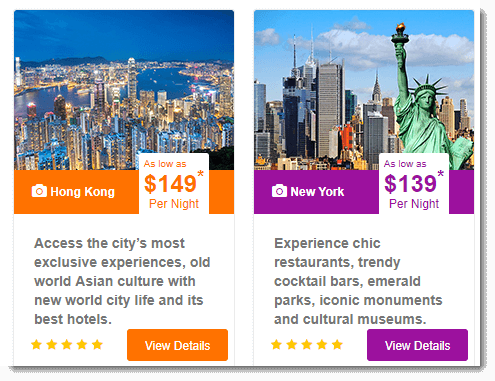Screen dimensions: 495x381
Task: Click the New York title label
Action: click(317, 192)
